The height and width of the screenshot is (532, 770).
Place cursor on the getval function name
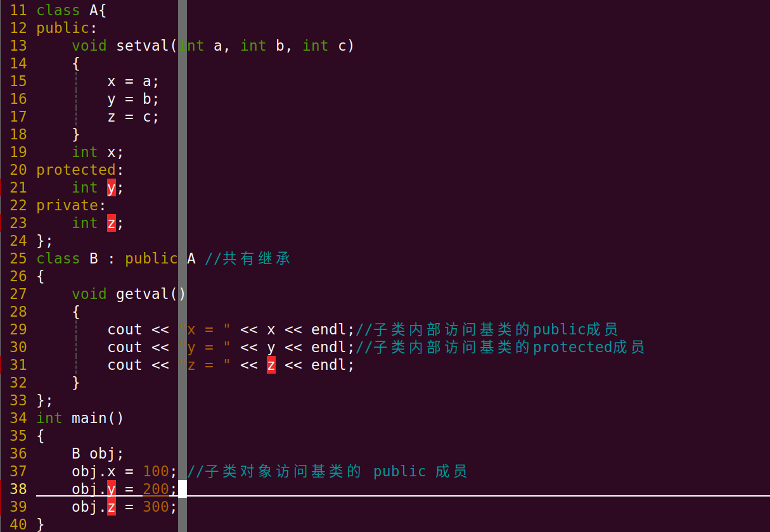tap(143, 293)
